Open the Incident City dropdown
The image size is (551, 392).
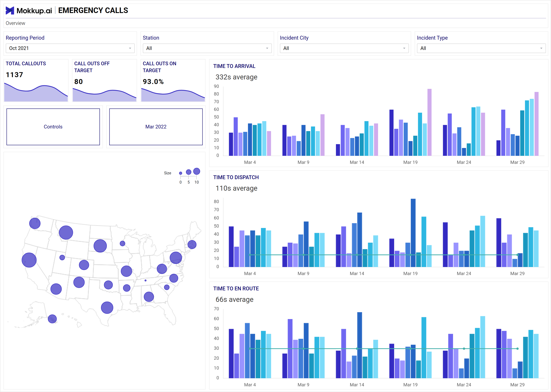point(344,48)
